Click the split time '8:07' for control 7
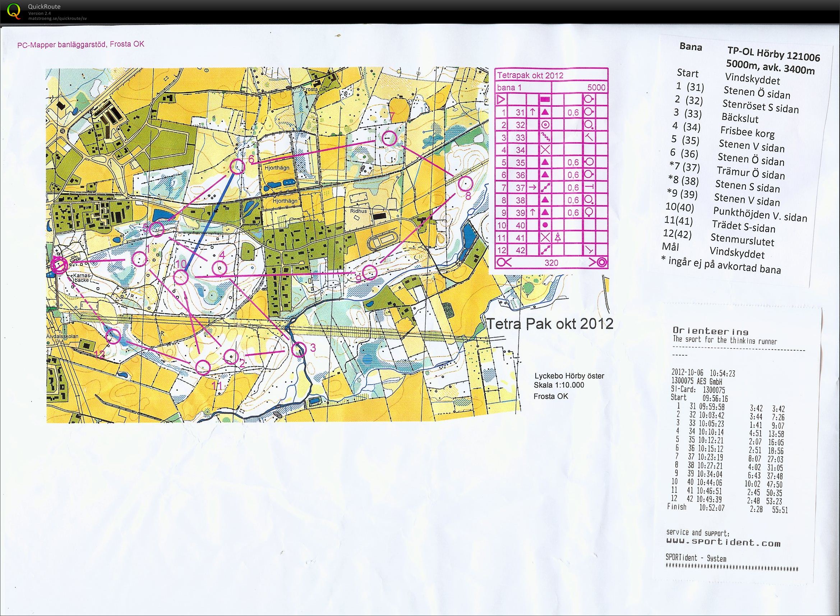Screen dimensions: 840x616 755,459
